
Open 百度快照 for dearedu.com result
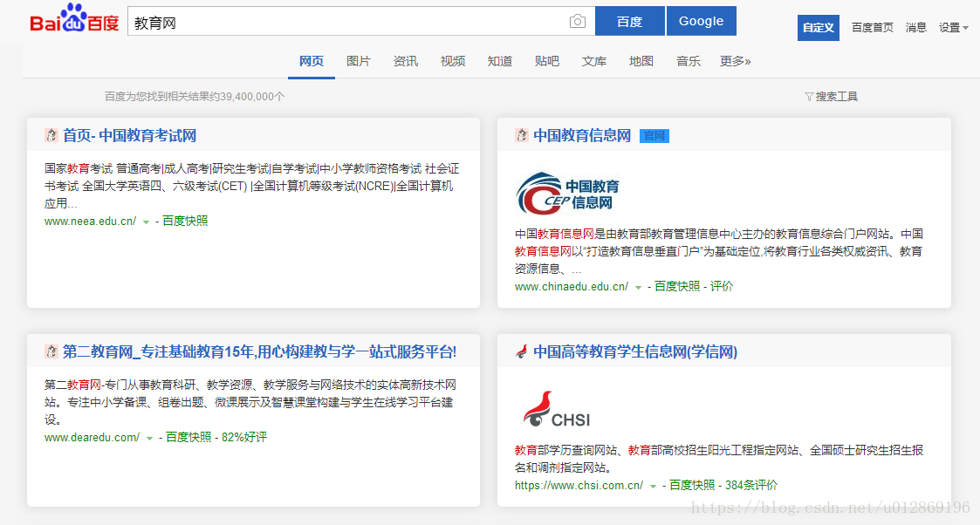coord(188,438)
